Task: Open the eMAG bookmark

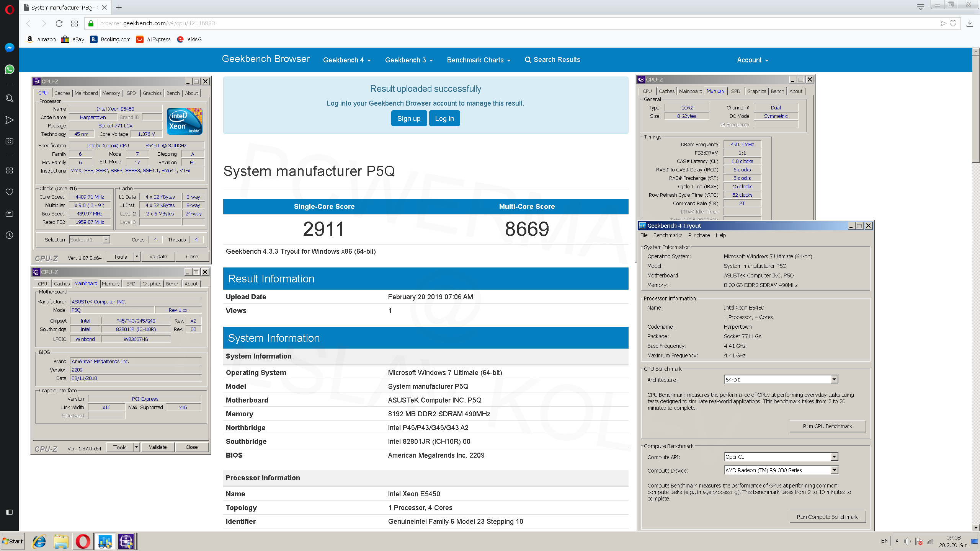Action: click(189, 39)
